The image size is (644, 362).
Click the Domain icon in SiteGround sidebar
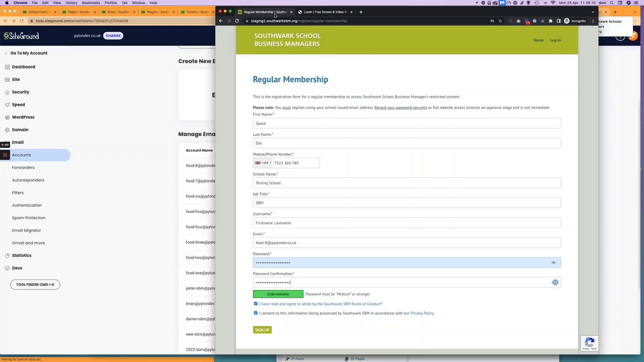point(7,130)
